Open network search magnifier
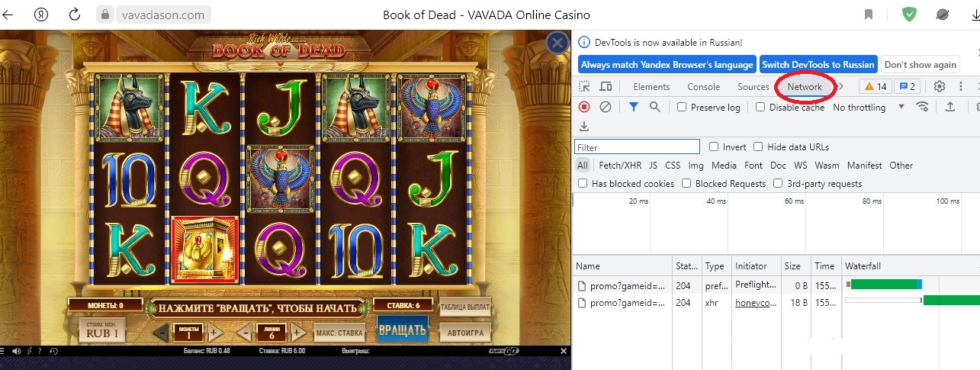 [654, 108]
